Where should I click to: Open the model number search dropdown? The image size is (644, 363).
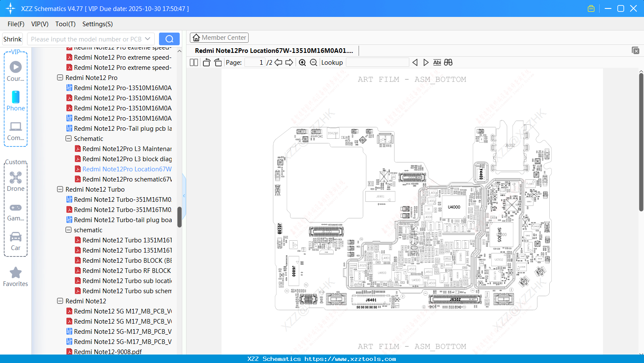(x=147, y=38)
